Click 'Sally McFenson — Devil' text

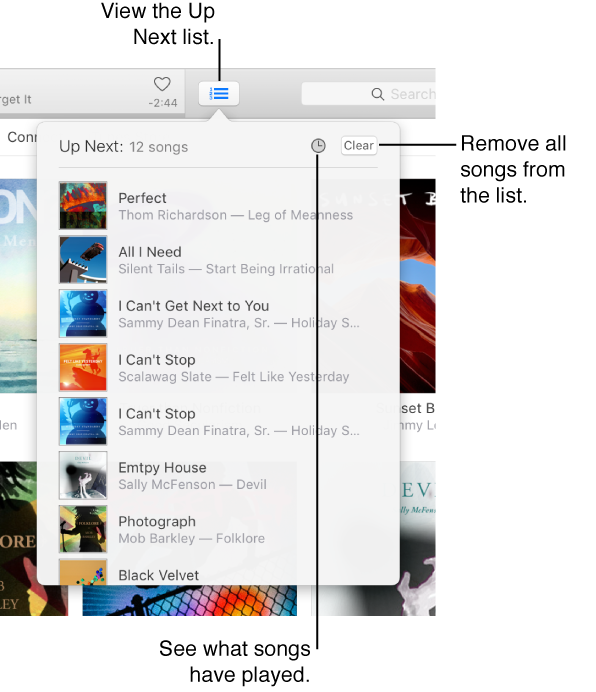coord(192,485)
